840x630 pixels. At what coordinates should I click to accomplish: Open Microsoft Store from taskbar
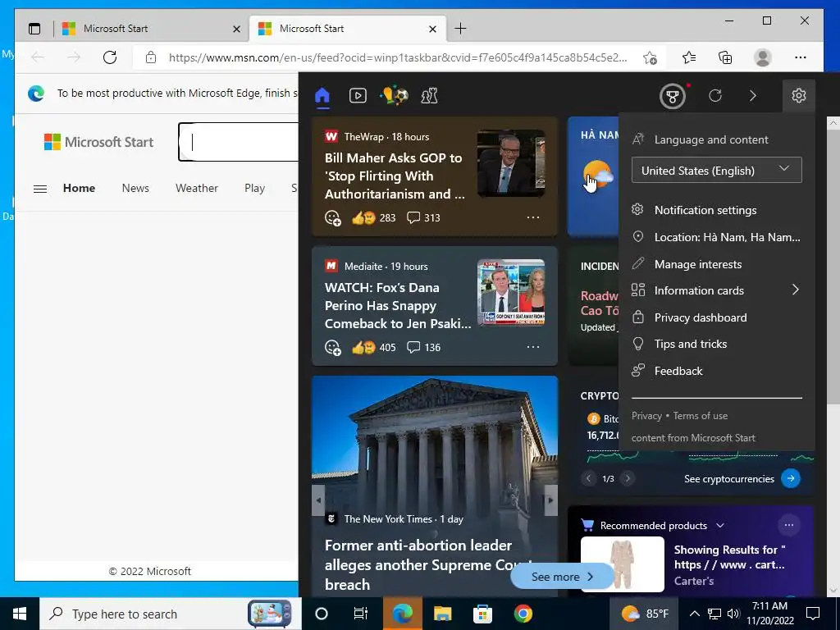click(482, 614)
